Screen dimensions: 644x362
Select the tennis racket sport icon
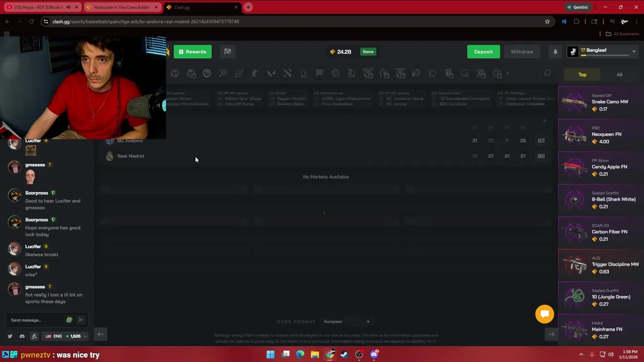[x=223, y=73]
